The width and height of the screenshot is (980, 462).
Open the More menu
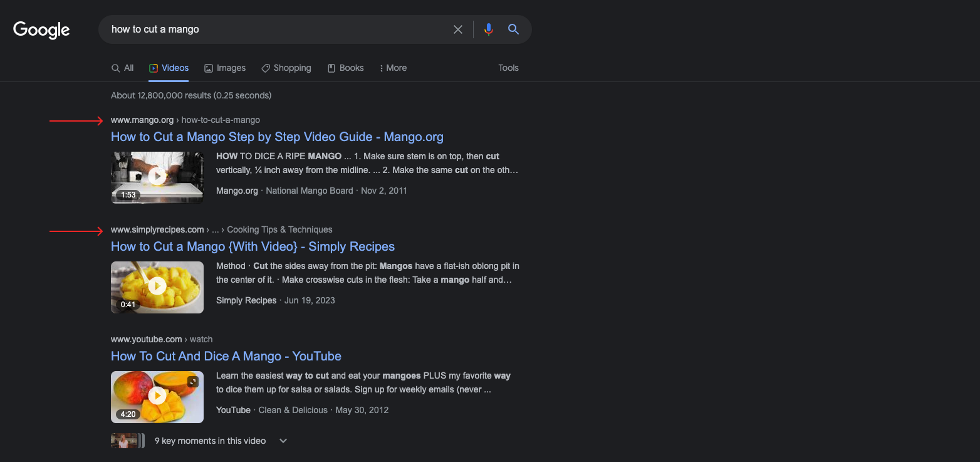click(393, 68)
